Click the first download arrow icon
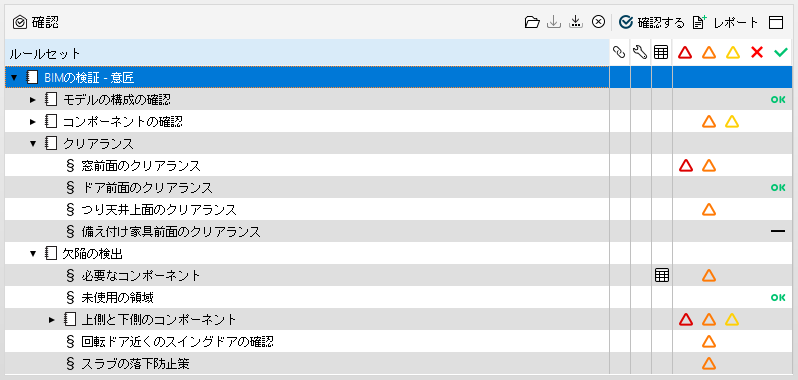This screenshot has width=798, height=380. pyautogui.click(x=554, y=22)
